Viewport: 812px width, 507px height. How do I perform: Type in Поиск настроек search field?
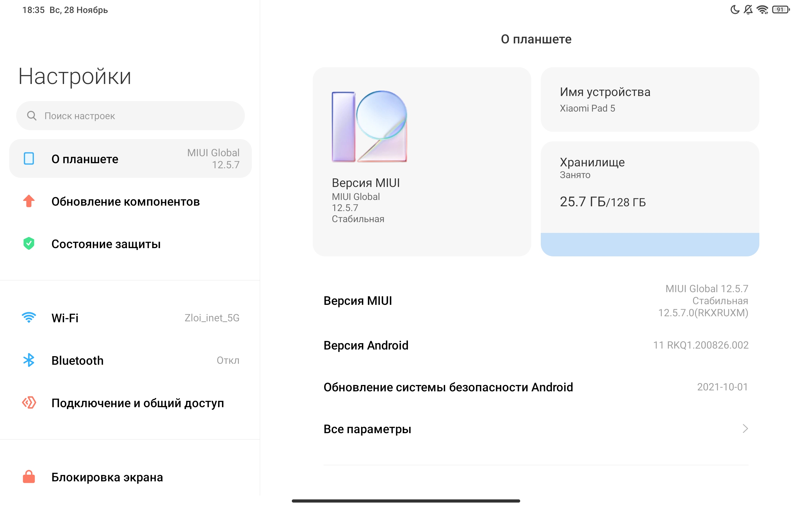pyautogui.click(x=141, y=116)
